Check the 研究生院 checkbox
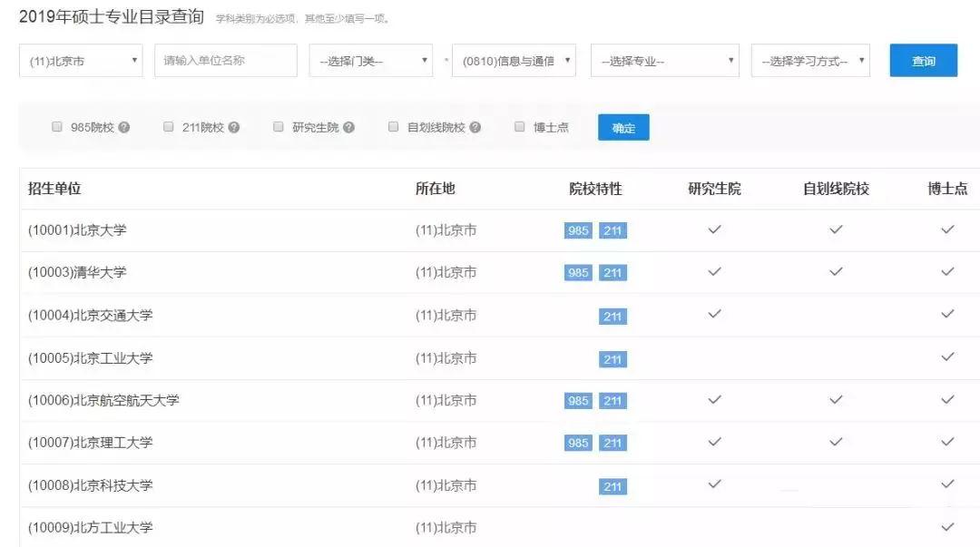 (x=279, y=127)
